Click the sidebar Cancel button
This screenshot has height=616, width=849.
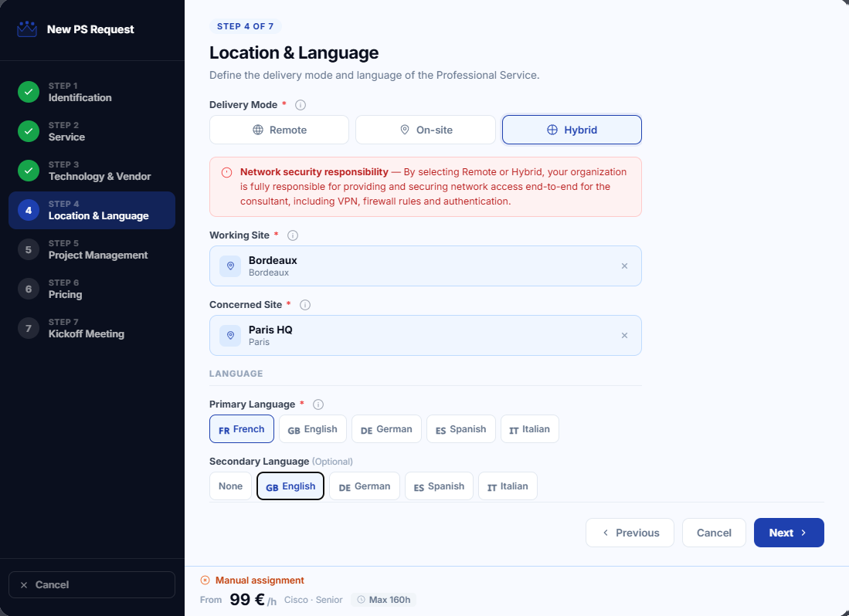pos(92,584)
